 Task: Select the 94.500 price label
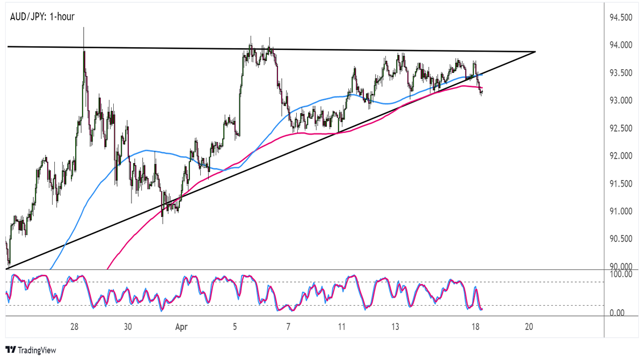[620, 18]
